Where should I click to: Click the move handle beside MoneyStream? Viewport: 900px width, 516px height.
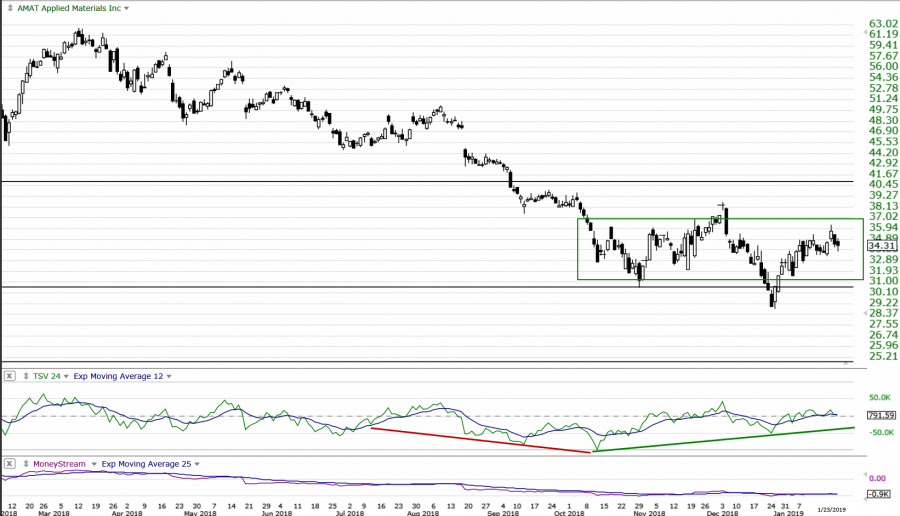(x=26, y=464)
